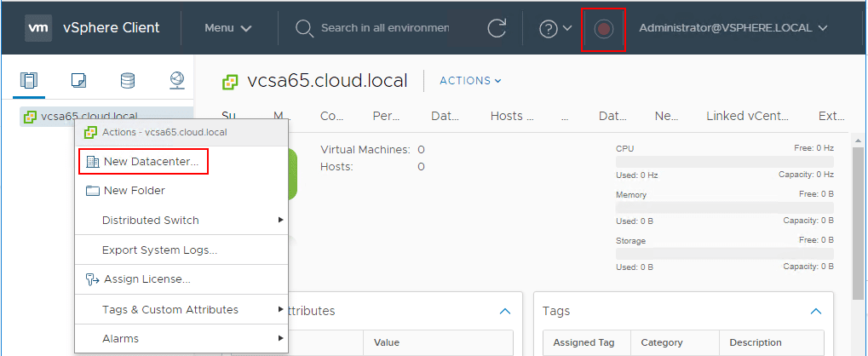The image size is (868, 356).
Task: Click the search magnifier icon
Action: coord(304,28)
